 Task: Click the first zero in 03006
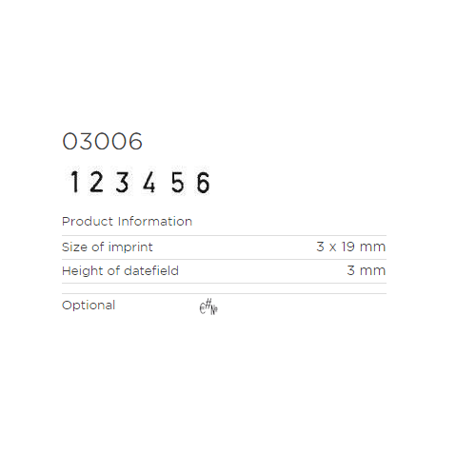pos(69,141)
